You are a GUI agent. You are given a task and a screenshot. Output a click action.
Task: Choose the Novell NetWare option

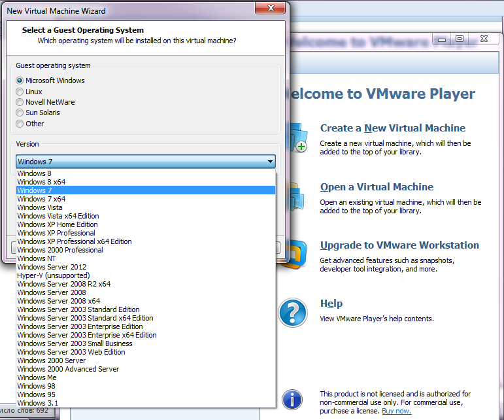(x=20, y=102)
